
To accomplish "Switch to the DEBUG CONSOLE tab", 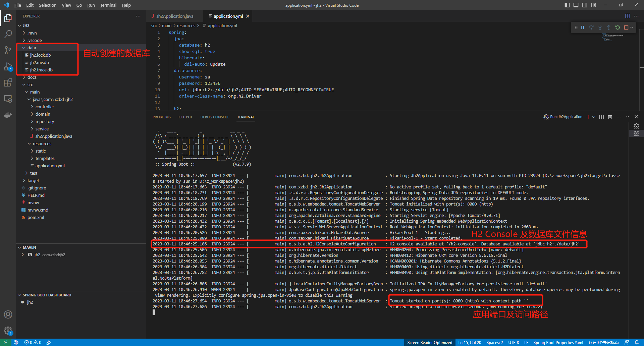I will (215, 117).
